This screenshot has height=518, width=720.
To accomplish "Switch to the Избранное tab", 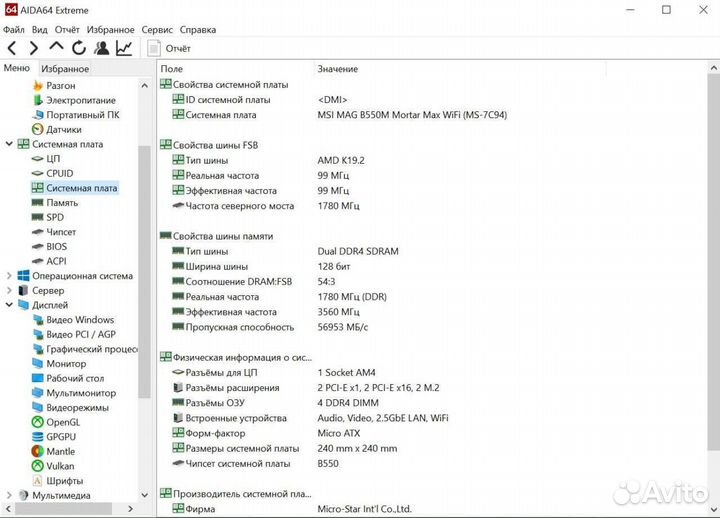I will coord(65,69).
